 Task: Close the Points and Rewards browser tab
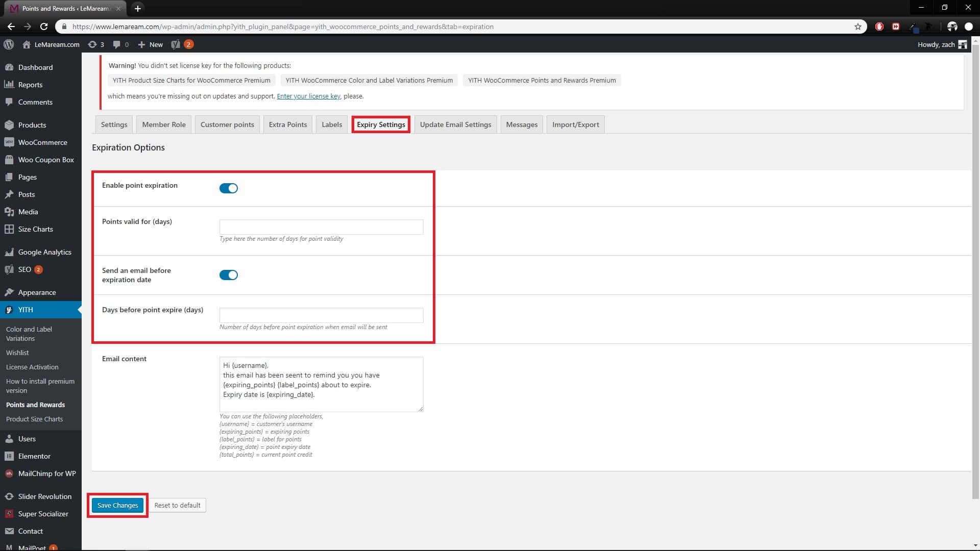coord(118,8)
